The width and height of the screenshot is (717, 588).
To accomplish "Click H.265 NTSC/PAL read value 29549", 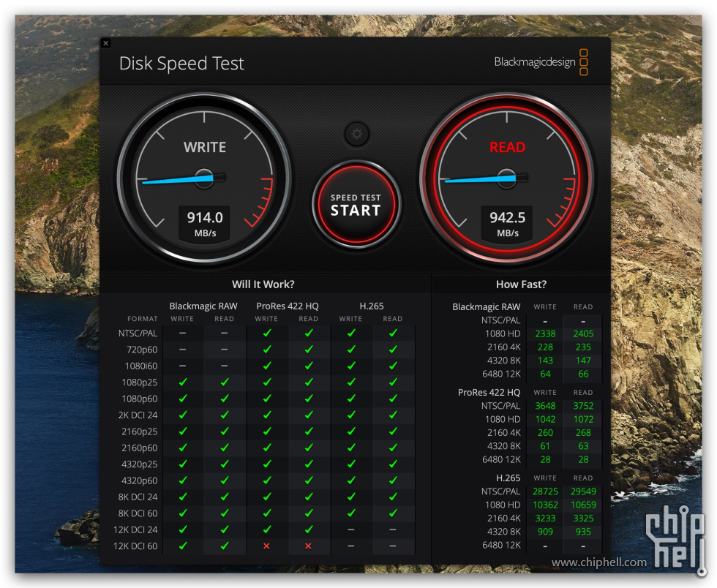I will pyautogui.click(x=583, y=491).
